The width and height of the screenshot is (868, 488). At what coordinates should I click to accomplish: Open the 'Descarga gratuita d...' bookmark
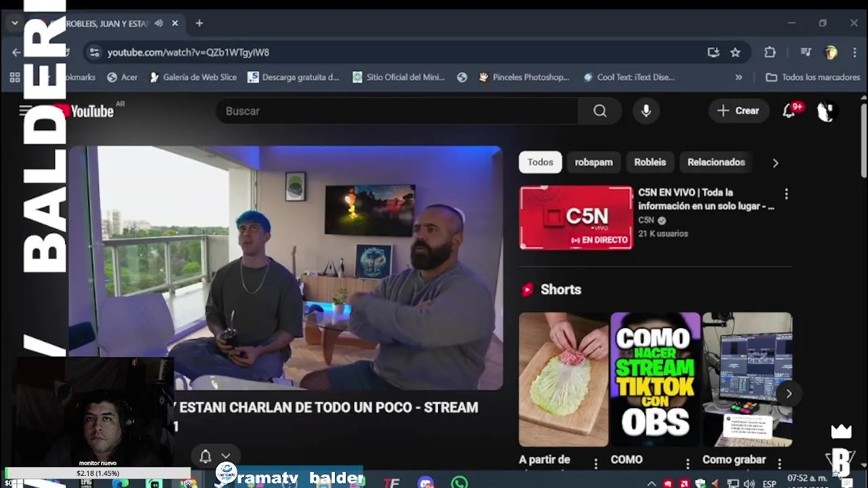coord(293,77)
